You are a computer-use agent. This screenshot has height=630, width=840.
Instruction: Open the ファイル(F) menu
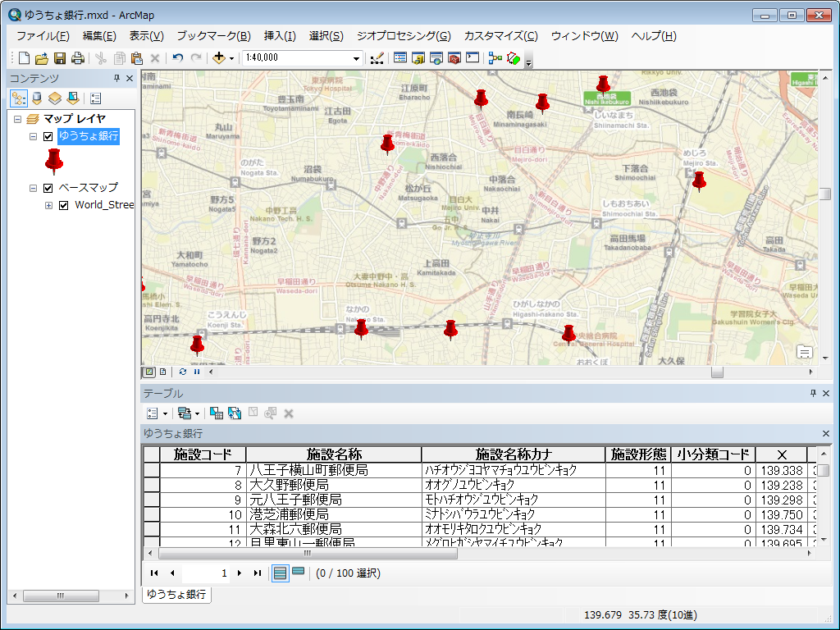click(43, 36)
